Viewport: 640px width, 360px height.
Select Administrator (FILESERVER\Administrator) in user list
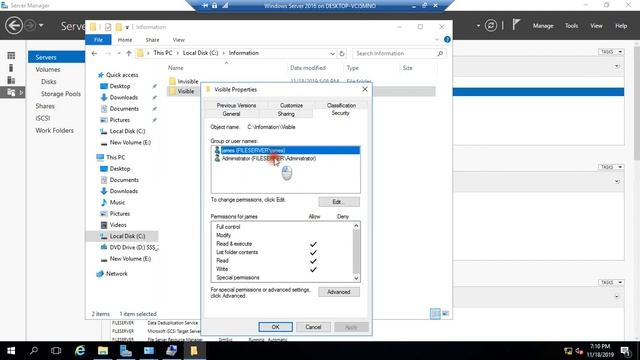click(286, 158)
